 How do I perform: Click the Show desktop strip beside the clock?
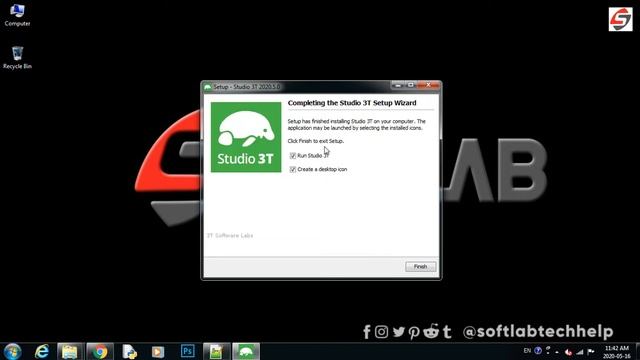637,351
